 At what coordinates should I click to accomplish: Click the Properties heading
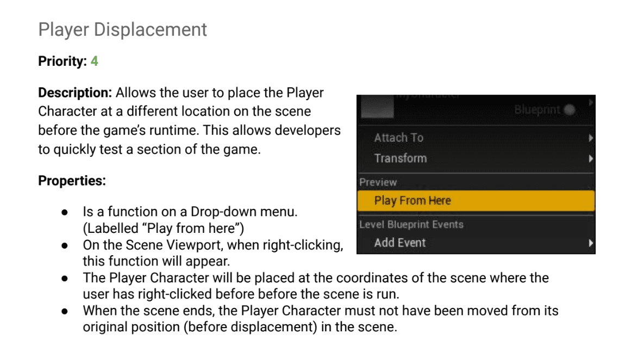(x=72, y=181)
